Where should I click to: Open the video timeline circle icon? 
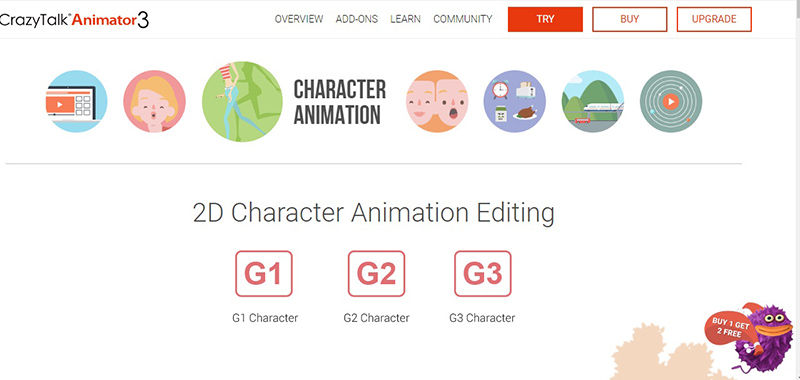tap(76, 101)
